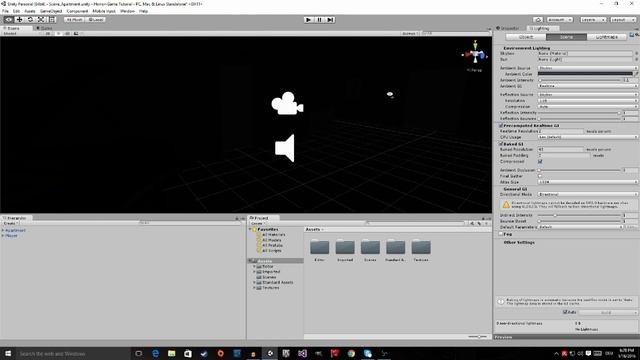Click the Create button in Hierarchy
Screen dimensions: 640x360
10,223
